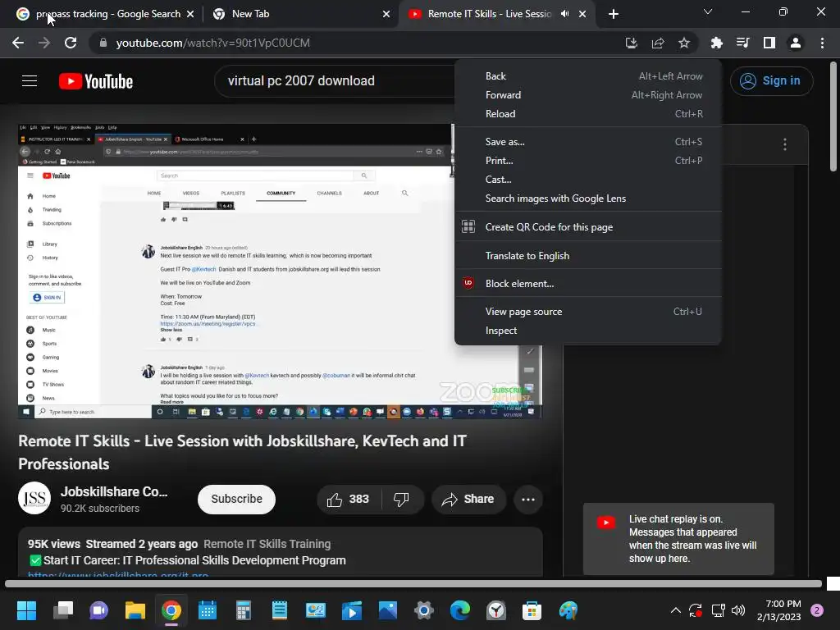Open Microsoft Edge from taskbar
The width and height of the screenshot is (840, 630).
459,610
